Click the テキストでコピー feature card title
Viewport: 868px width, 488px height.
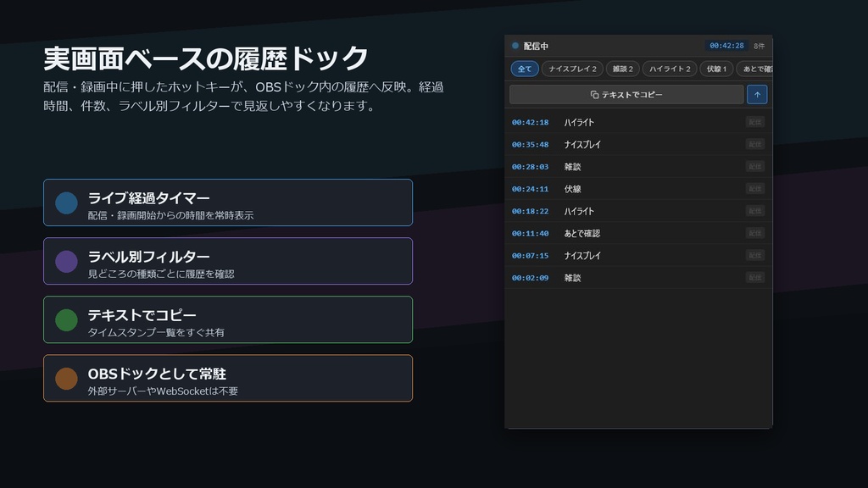[x=142, y=315]
